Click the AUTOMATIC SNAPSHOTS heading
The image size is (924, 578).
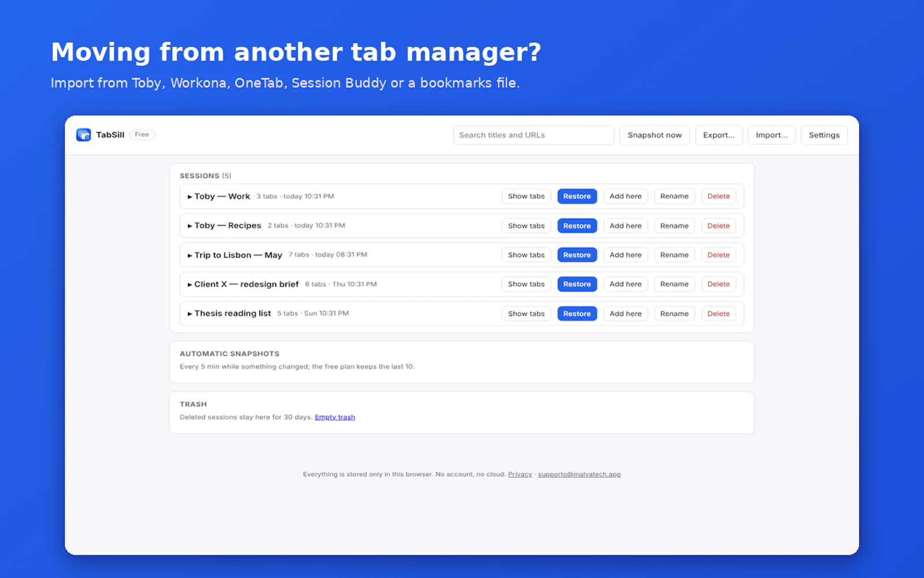pyautogui.click(x=229, y=354)
